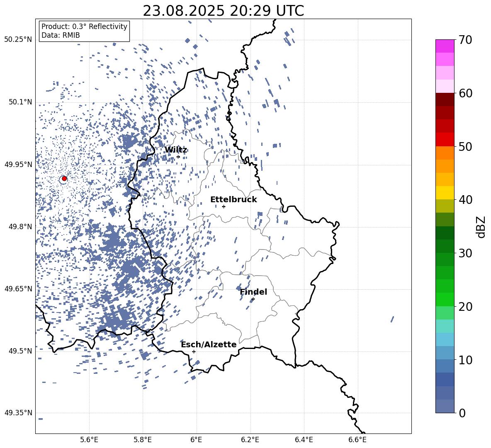Click the Ettelbruck city label
Image resolution: width=491 pixels, height=448 pixels.
(233, 200)
